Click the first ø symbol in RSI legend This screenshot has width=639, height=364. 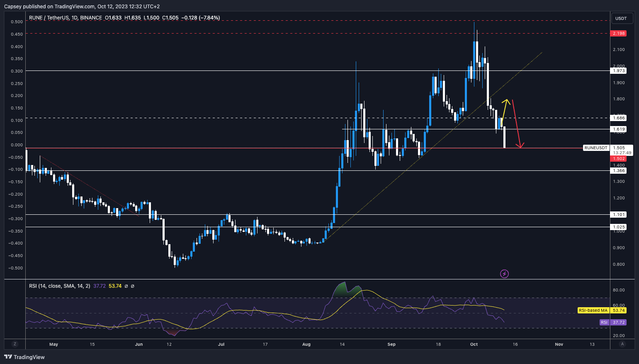click(x=126, y=286)
